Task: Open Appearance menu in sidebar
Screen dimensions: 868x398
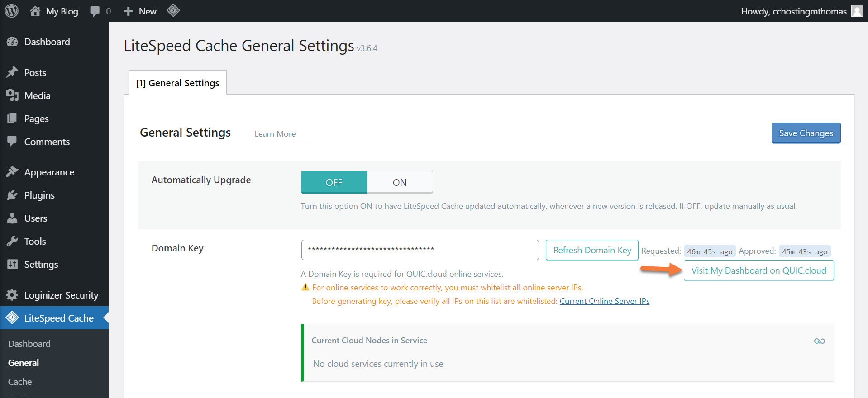Action: pos(49,172)
